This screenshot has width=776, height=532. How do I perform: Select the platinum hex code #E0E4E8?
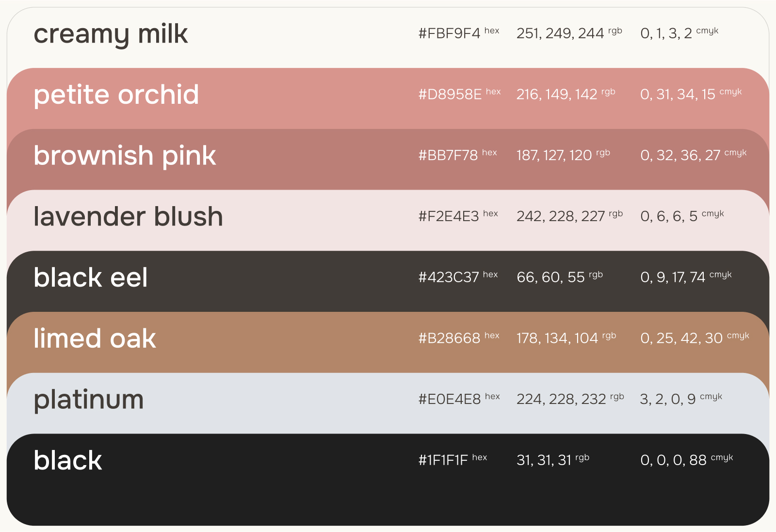450,399
